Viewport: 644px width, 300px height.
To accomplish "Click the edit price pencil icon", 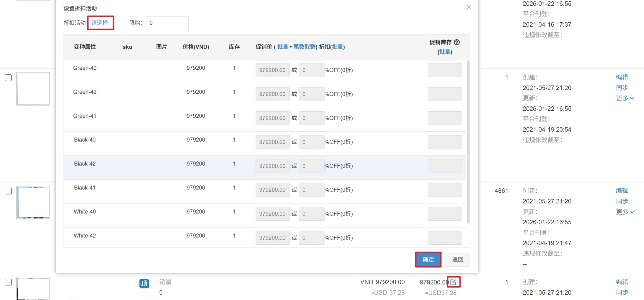I will coord(453,282).
